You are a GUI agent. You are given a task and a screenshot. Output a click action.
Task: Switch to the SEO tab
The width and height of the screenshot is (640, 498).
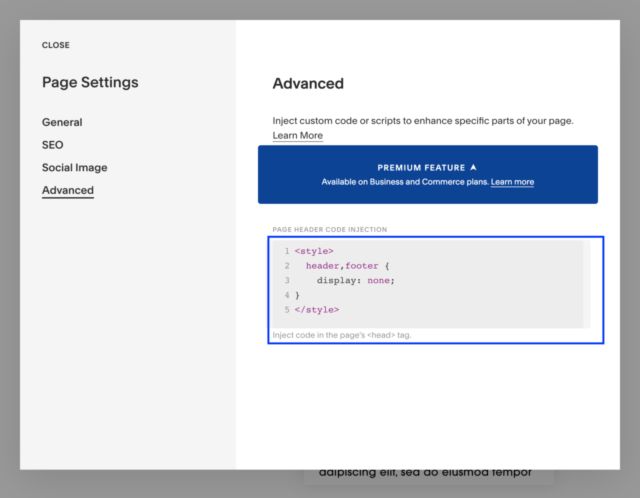(x=53, y=145)
